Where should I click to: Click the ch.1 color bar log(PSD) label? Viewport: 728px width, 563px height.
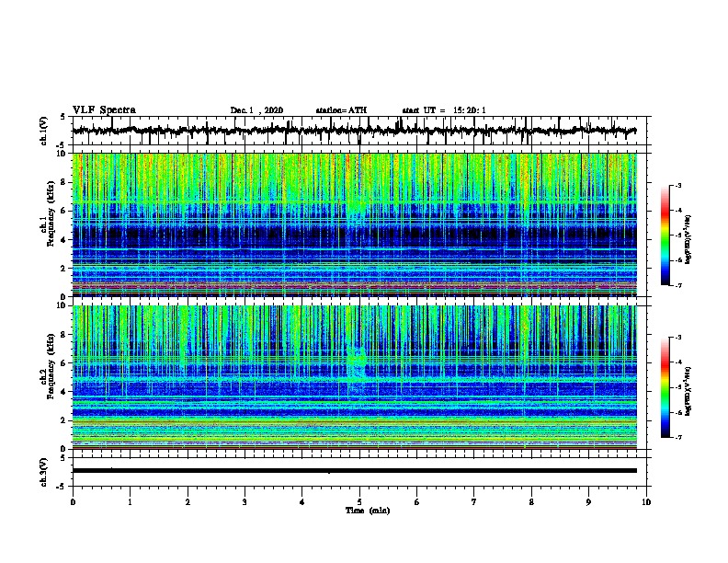click(688, 239)
